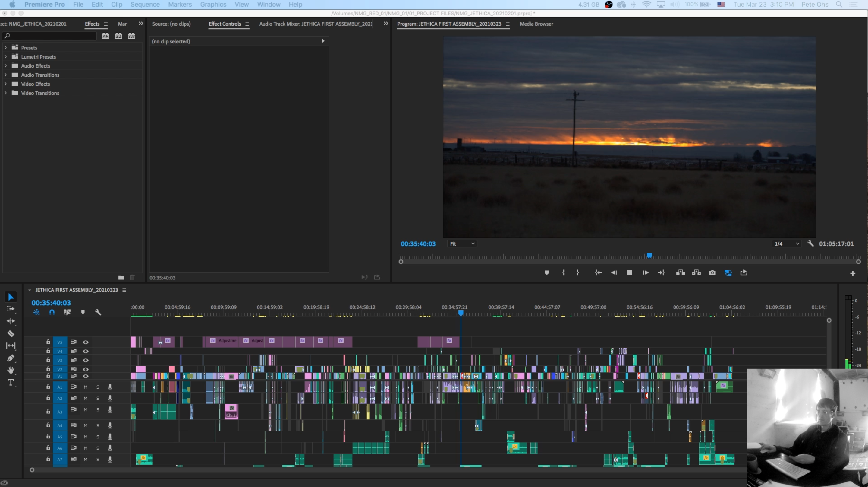Click the Export Frame camera icon

(712, 272)
